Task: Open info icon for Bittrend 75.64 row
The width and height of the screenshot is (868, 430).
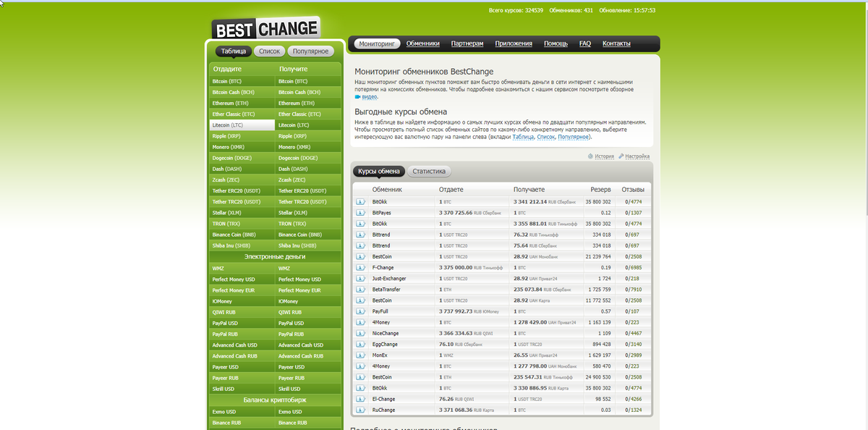Action: (x=360, y=245)
